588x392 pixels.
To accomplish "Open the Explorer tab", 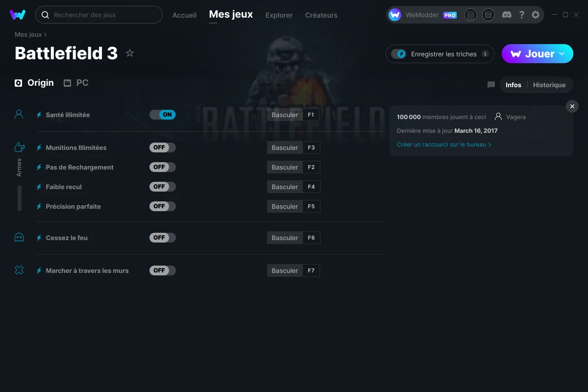I will coord(279,15).
